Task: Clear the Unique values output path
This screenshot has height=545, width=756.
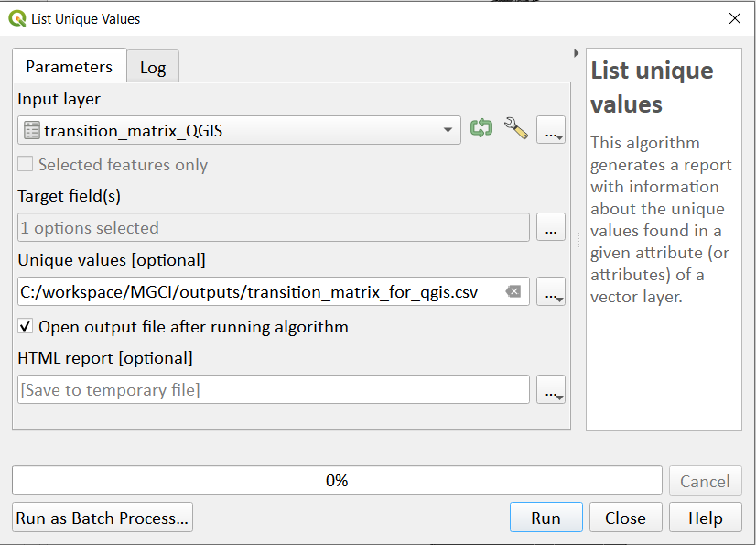Action: pyautogui.click(x=513, y=291)
